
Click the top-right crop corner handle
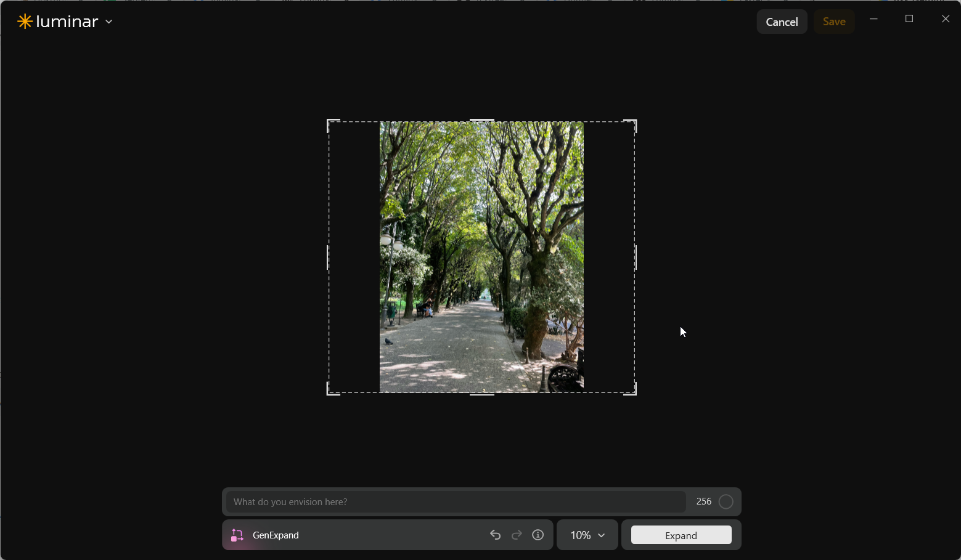(x=631, y=125)
